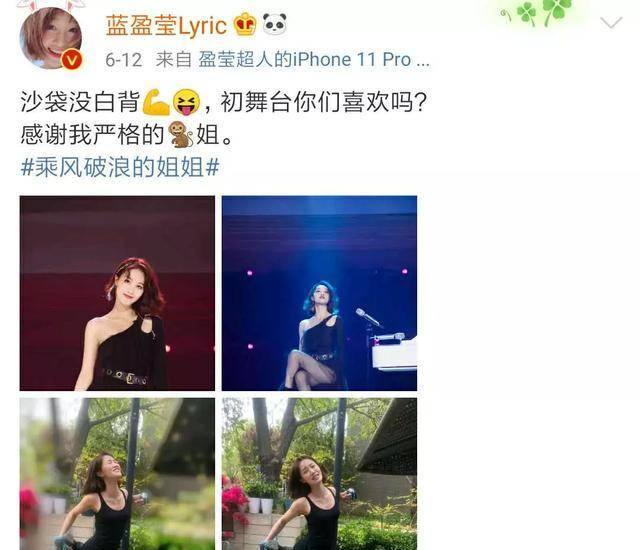Tap the bunny ears avatar decoration
The image size is (640, 550).
51,5
